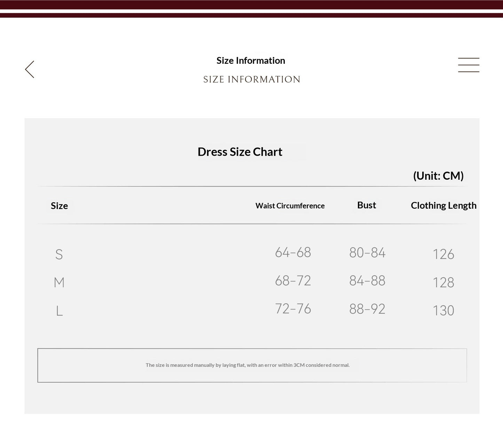Image resolution: width=503 pixels, height=448 pixels.
Task: Choose the S size row label
Action: (x=59, y=254)
